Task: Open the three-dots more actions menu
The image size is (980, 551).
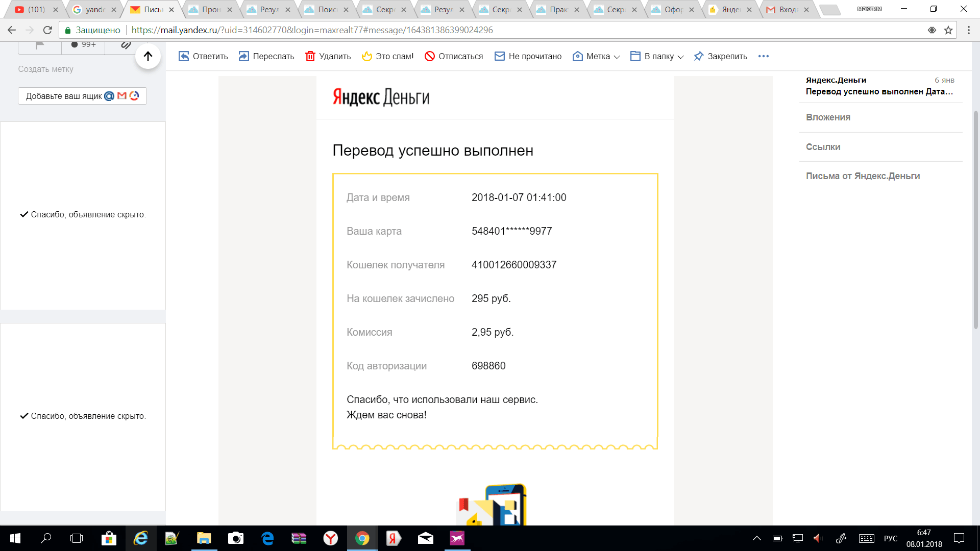Action: tap(764, 56)
